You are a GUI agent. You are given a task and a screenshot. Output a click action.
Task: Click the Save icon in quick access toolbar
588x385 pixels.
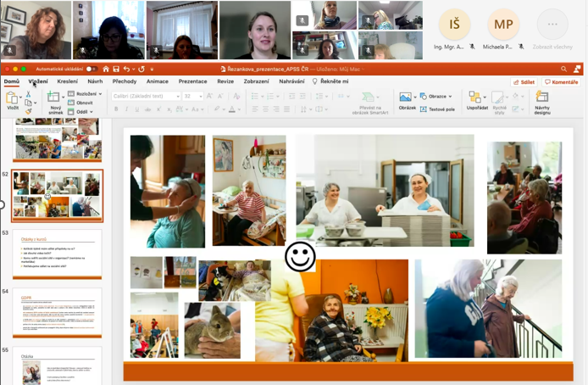click(116, 69)
